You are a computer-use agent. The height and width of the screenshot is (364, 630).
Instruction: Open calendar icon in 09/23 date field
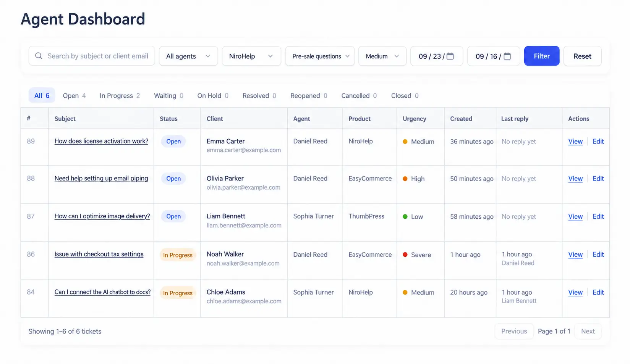[450, 56]
